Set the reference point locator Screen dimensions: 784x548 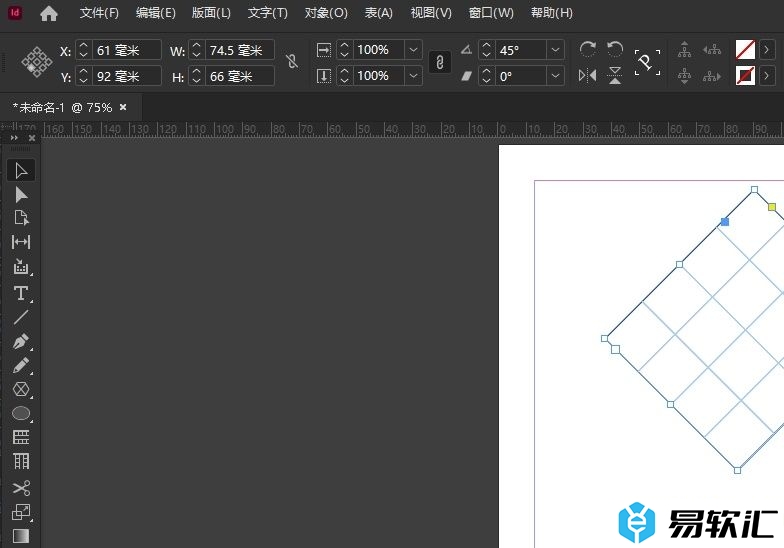(x=36, y=62)
